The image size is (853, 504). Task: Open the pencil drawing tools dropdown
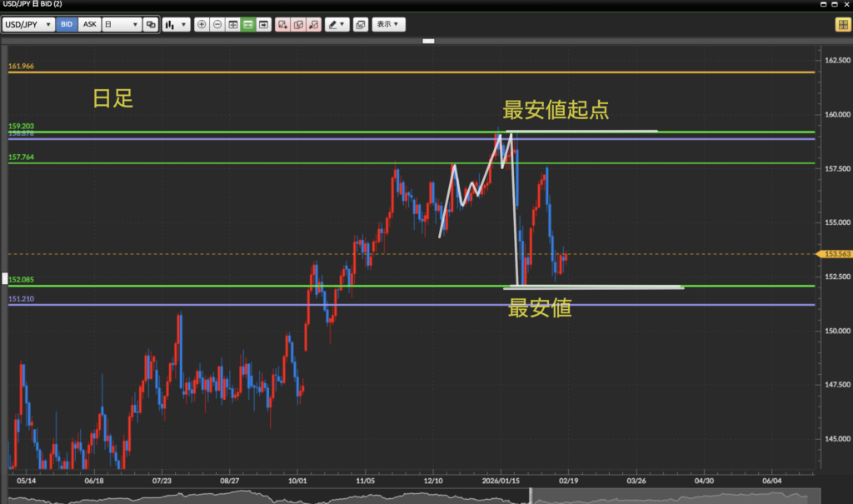(x=337, y=25)
